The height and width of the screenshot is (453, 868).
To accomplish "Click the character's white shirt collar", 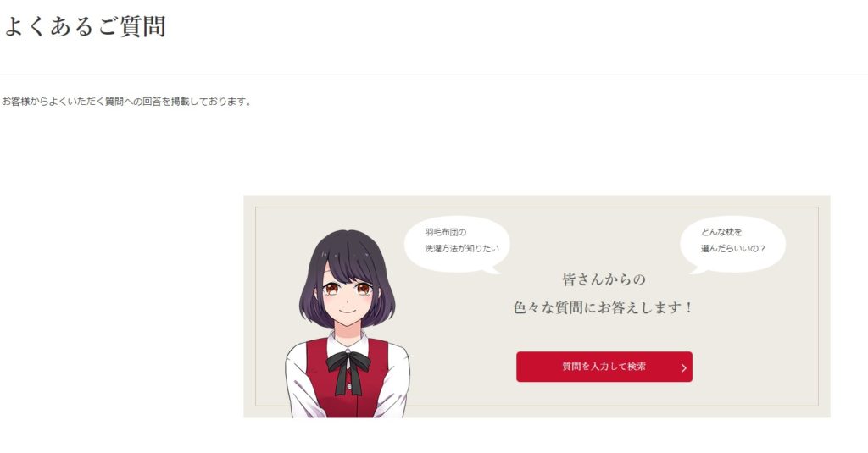I will pyautogui.click(x=348, y=342).
